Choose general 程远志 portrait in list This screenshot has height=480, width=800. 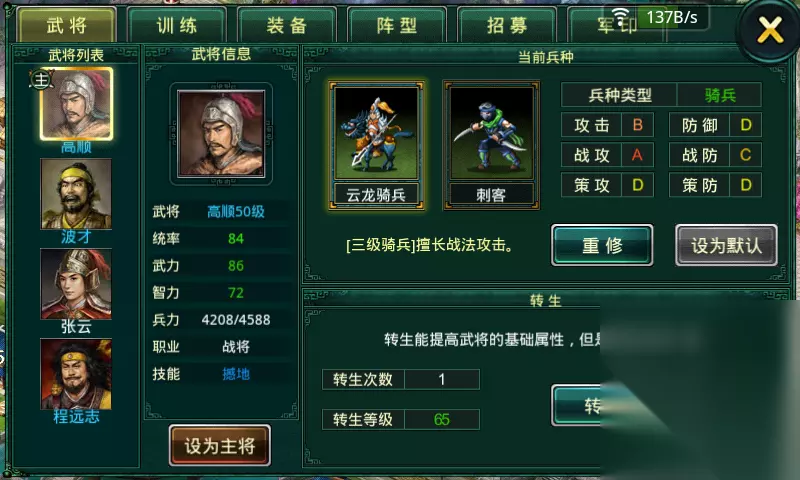pos(76,374)
